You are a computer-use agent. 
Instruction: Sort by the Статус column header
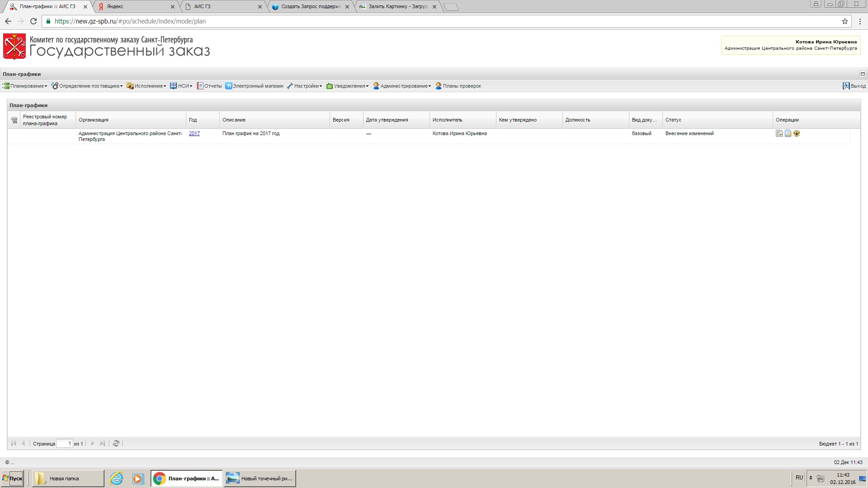click(673, 120)
